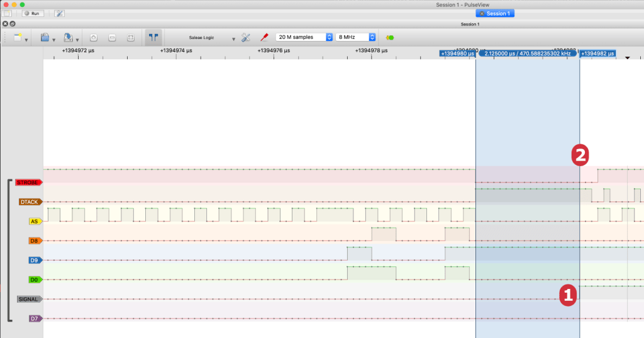Zoom in with the plus icon
The image size is (644, 338).
pyautogui.click(x=93, y=38)
